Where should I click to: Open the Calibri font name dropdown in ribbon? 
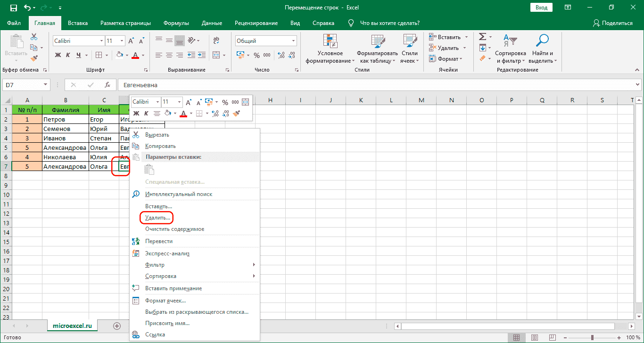[101, 41]
